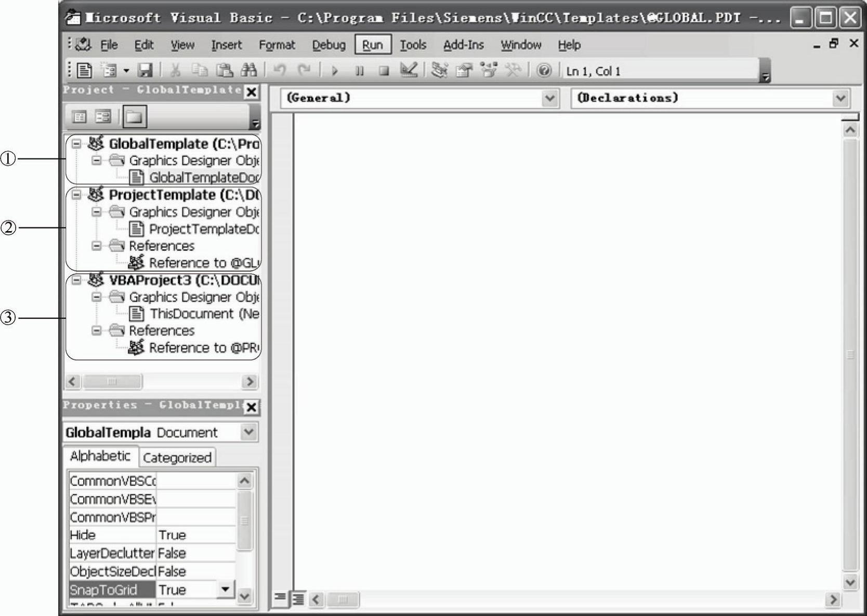Click the View host application toolbar icon
Viewport: 867px width, 616px height.
pos(84,70)
